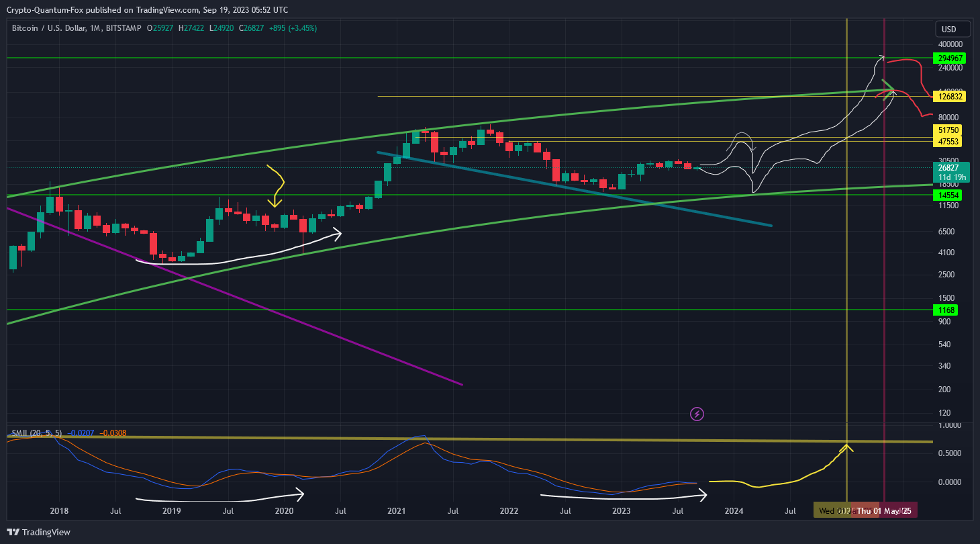Image resolution: width=980 pixels, height=544 pixels.
Task: Click the 2020 label on time axis
Action: (284, 511)
